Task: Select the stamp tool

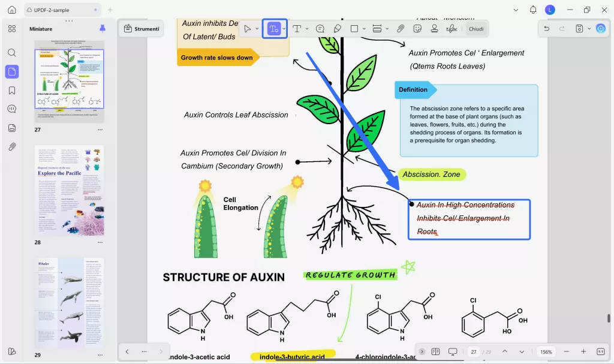Action: click(x=434, y=29)
